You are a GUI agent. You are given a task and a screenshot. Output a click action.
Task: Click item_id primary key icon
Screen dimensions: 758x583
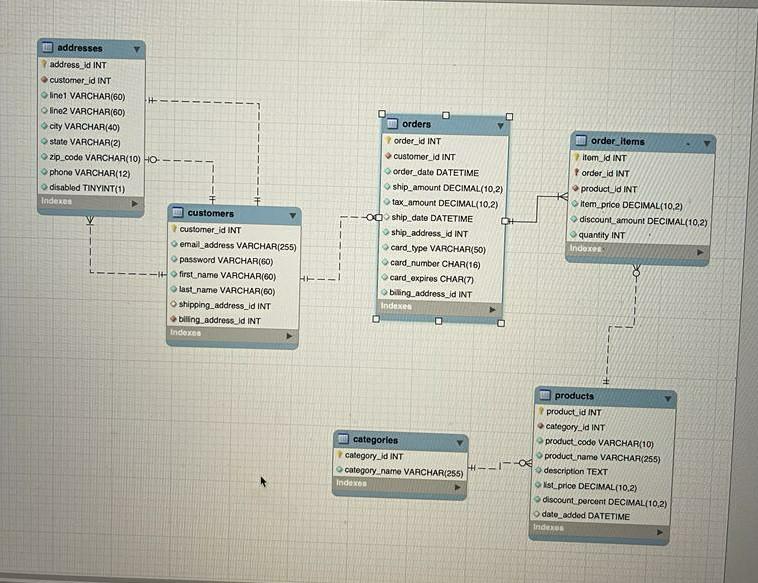click(576, 157)
